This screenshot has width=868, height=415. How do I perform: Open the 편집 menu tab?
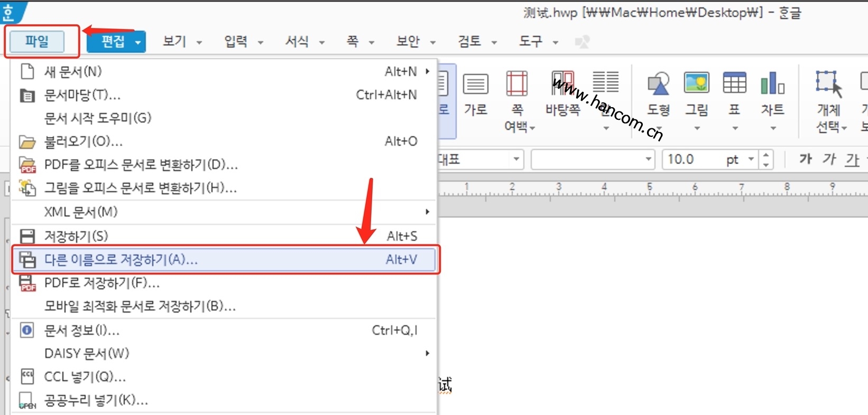[113, 41]
